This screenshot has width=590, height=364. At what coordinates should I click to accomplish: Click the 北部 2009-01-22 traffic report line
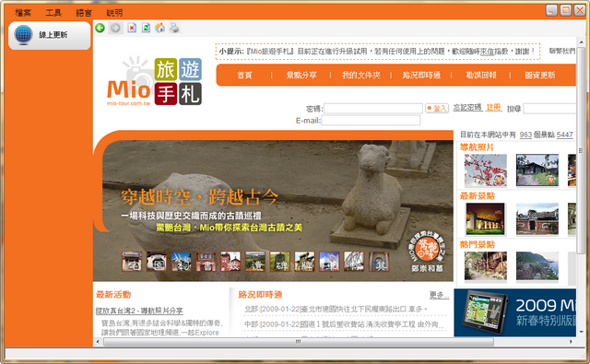[x=336, y=309]
